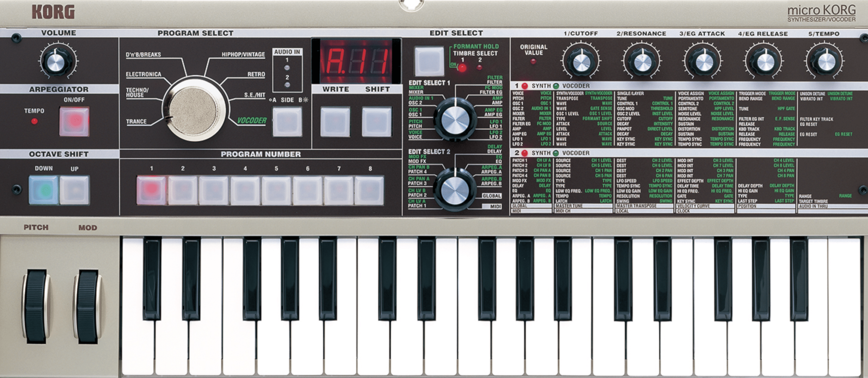Select Program Number 7 button
Image resolution: width=868 pixels, height=378 pixels.
pyautogui.click(x=339, y=190)
